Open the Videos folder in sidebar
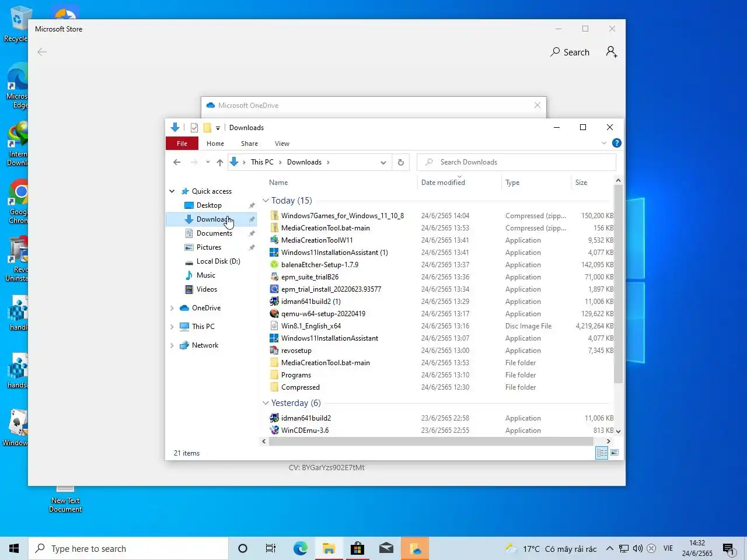The image size is (747, 560). click(x=207, y=289)
